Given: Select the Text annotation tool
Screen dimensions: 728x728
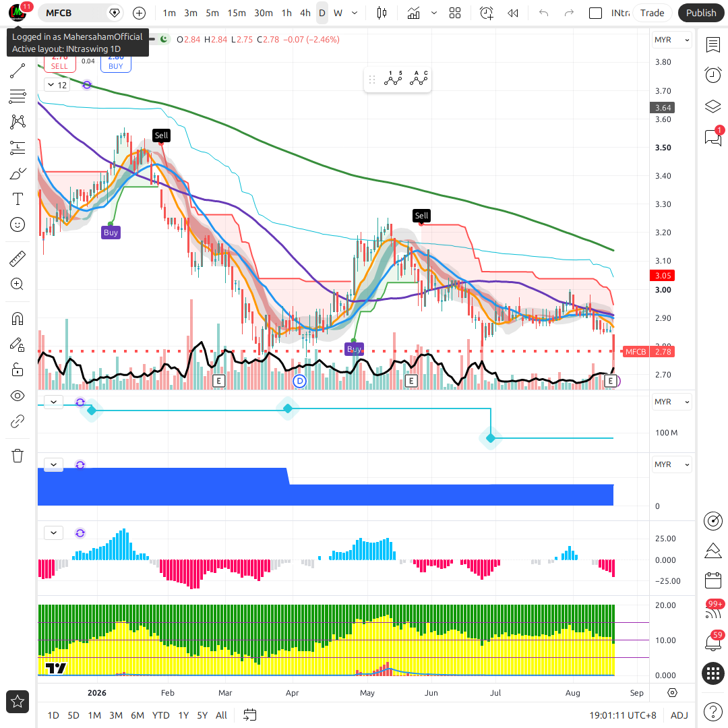Looking at the screenshot, I should click(18, 199).
